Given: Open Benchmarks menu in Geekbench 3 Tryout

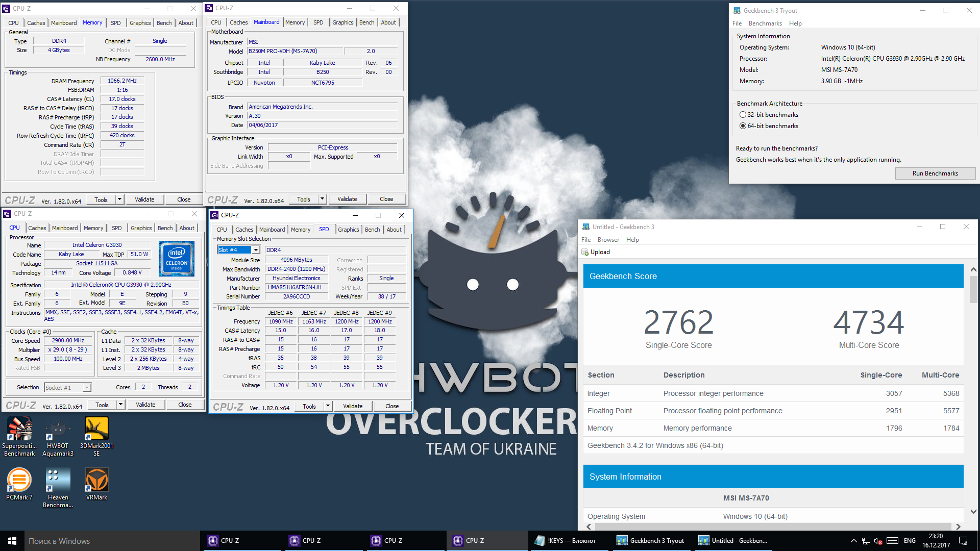Looking at the screenshot, I should (765, 23).
